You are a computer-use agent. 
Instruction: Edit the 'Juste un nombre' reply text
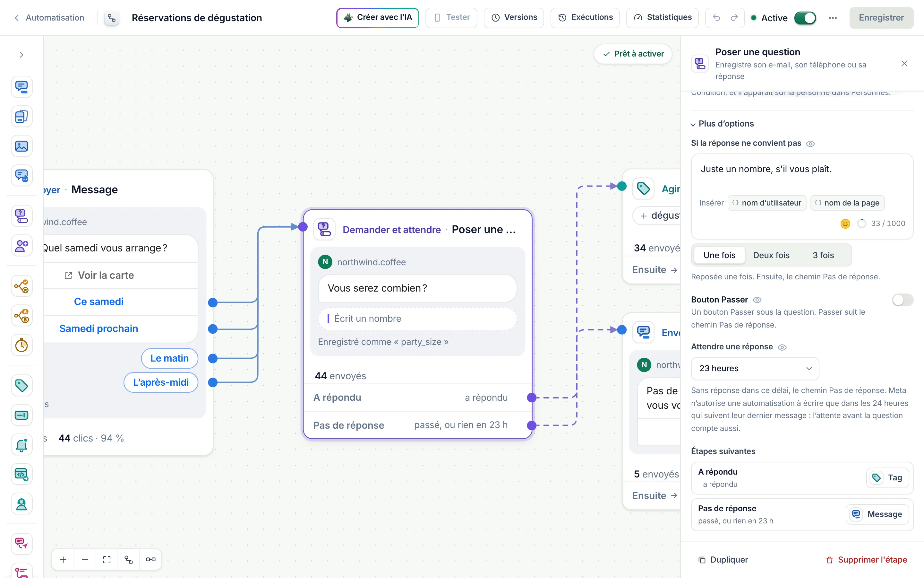pyautogui.click(x=801, y=169)
